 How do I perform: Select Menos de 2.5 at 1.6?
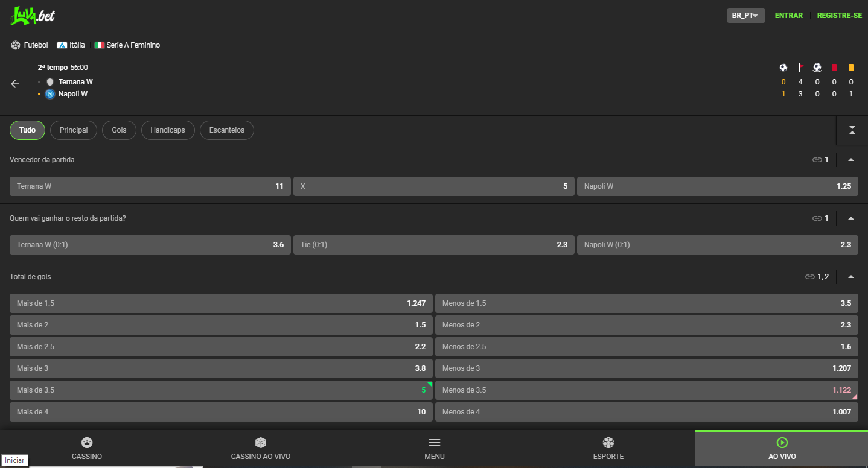646,347
